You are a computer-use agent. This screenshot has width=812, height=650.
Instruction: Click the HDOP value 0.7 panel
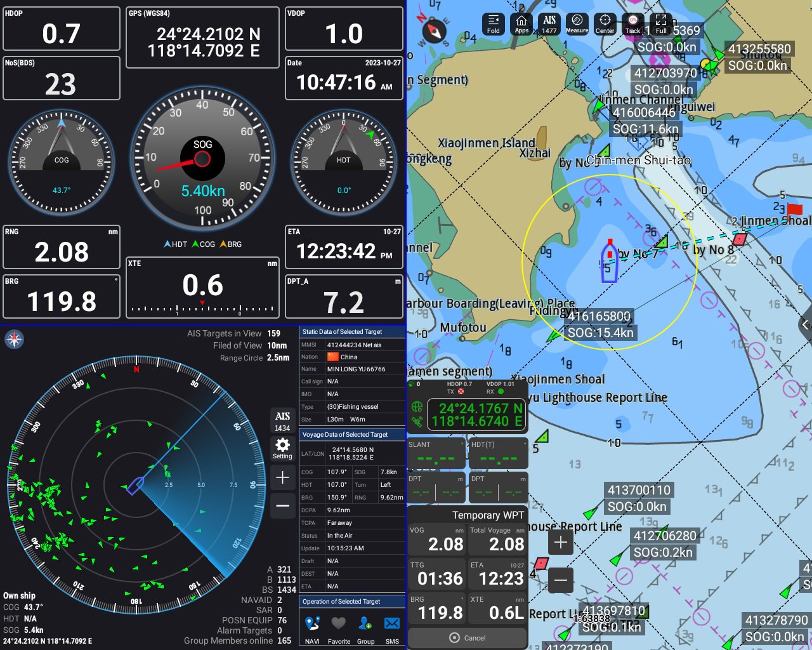62,29
